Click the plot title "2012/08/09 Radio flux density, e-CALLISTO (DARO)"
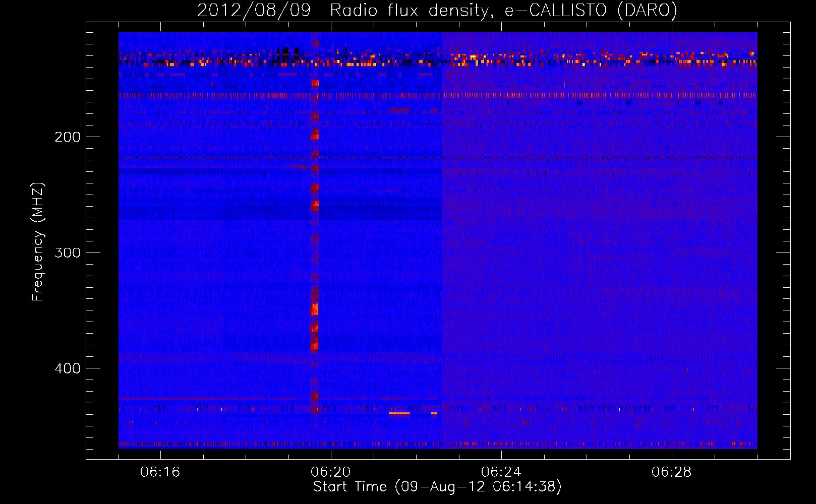The width and height of the screenshot is (816, 504). pyautogui.click(x=437, y=10)
